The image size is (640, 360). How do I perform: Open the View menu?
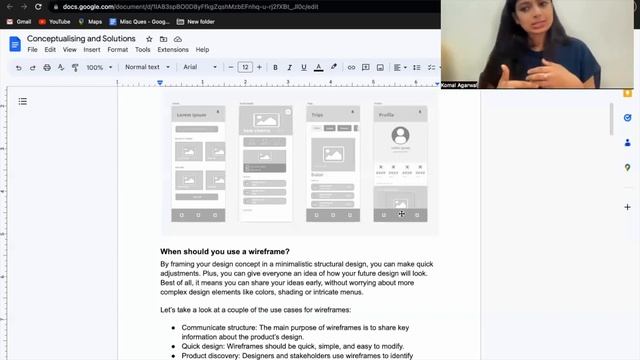coord(69,50)
